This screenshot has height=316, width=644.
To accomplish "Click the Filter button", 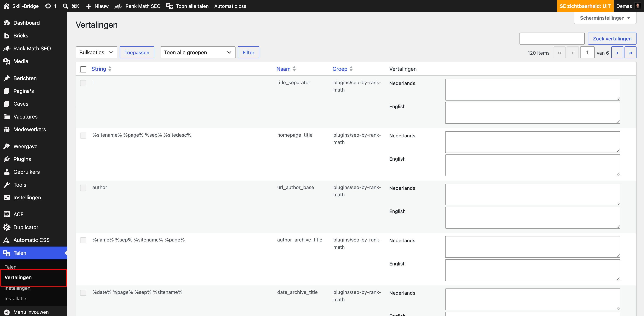I will [248, 52].
